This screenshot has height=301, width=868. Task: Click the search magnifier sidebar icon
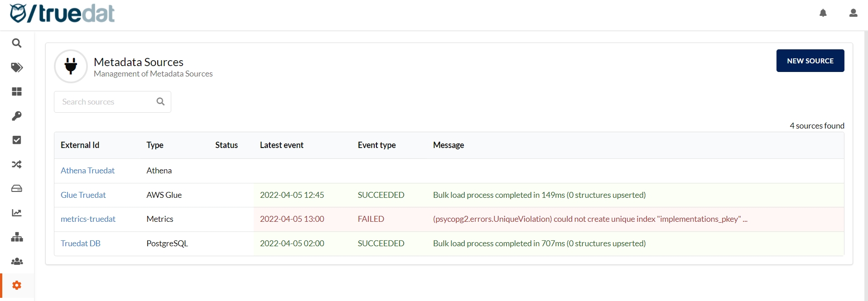click(x=17, y=43)
